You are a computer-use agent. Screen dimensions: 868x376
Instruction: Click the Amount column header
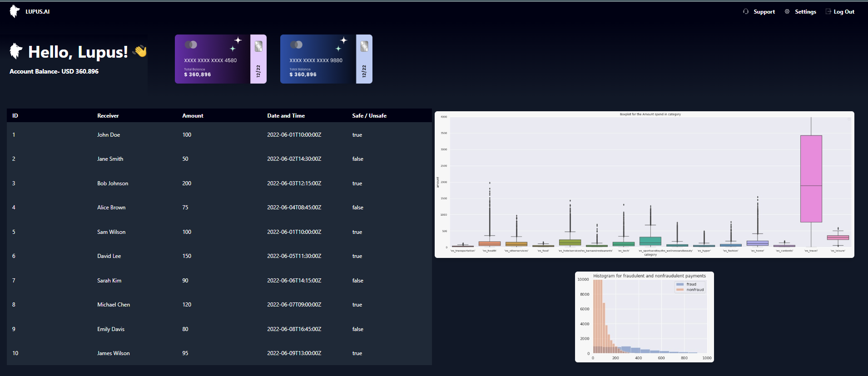[x=193, y=116]
